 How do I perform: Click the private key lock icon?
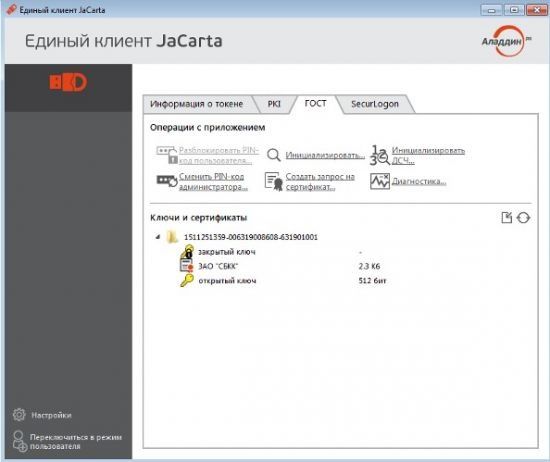coord(188,252)
